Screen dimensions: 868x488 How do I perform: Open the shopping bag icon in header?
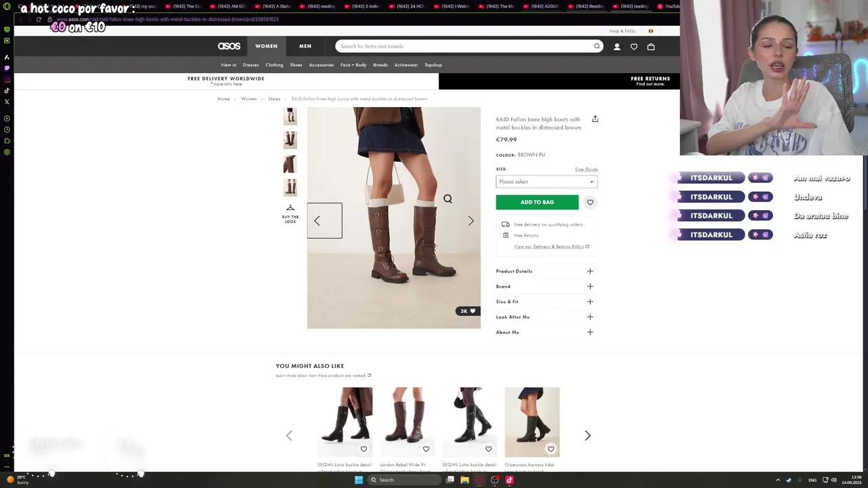651,47
